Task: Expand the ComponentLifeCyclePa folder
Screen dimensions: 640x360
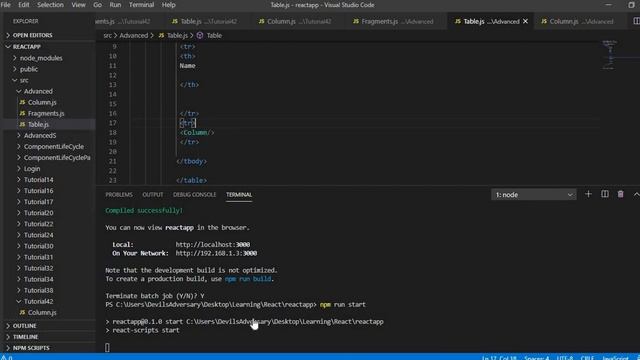Action: pos(48,157)
